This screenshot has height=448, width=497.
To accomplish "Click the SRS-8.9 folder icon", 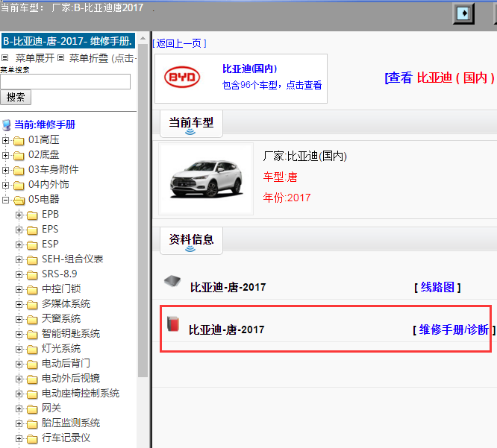I will pyautogui.click(x=32, y=275).
